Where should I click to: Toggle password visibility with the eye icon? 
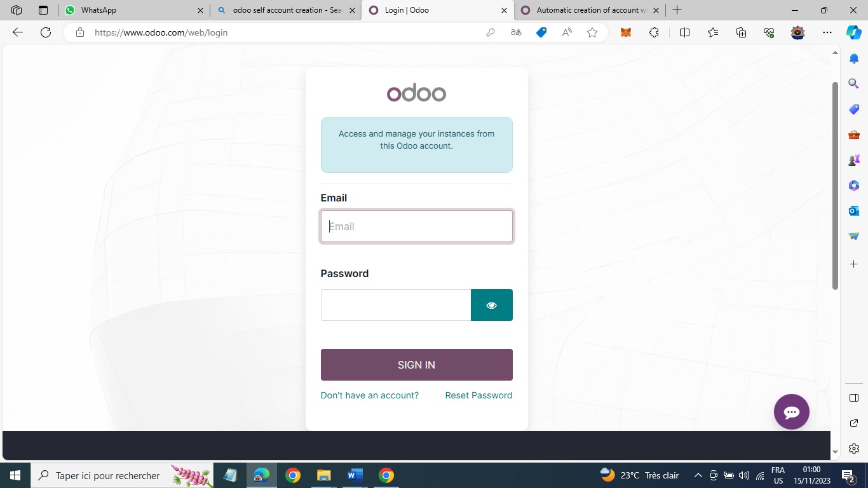(491, 305)
